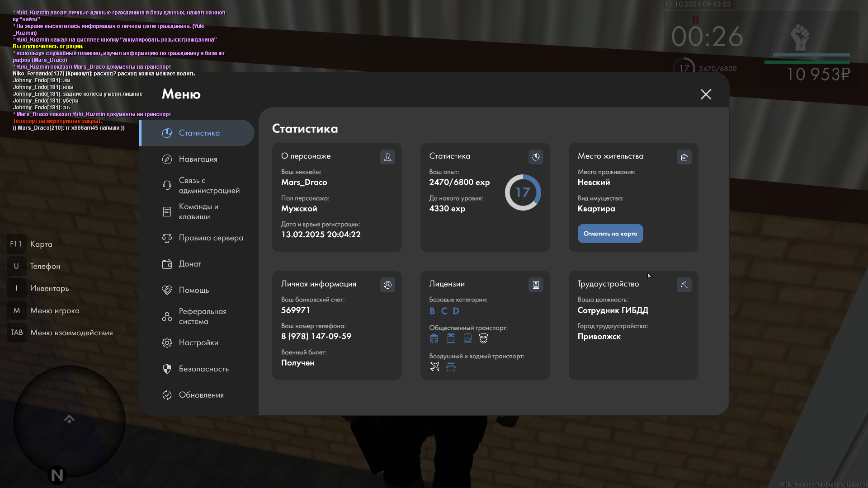Click the profile icon in О персонаже card
Viewport: 868px width, 488px height.
(387, 157)
